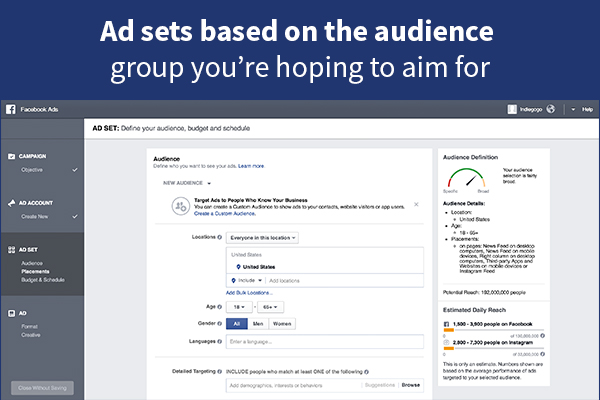Select All gender option
600x400 pixels.
pos(237,324)
